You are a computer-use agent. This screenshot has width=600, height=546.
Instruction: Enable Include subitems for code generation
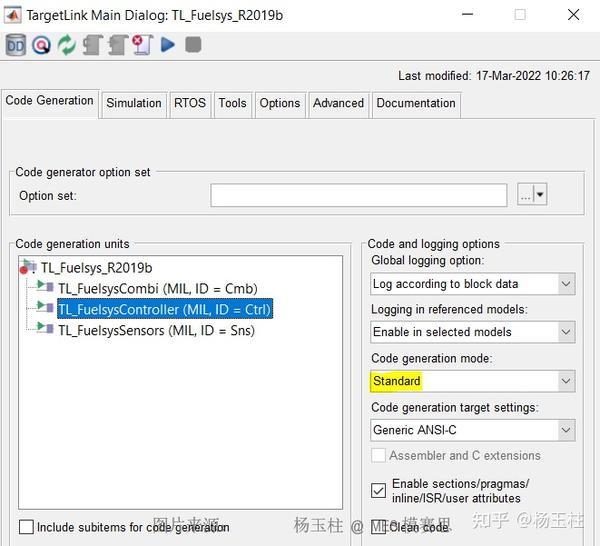click(26, 527)
